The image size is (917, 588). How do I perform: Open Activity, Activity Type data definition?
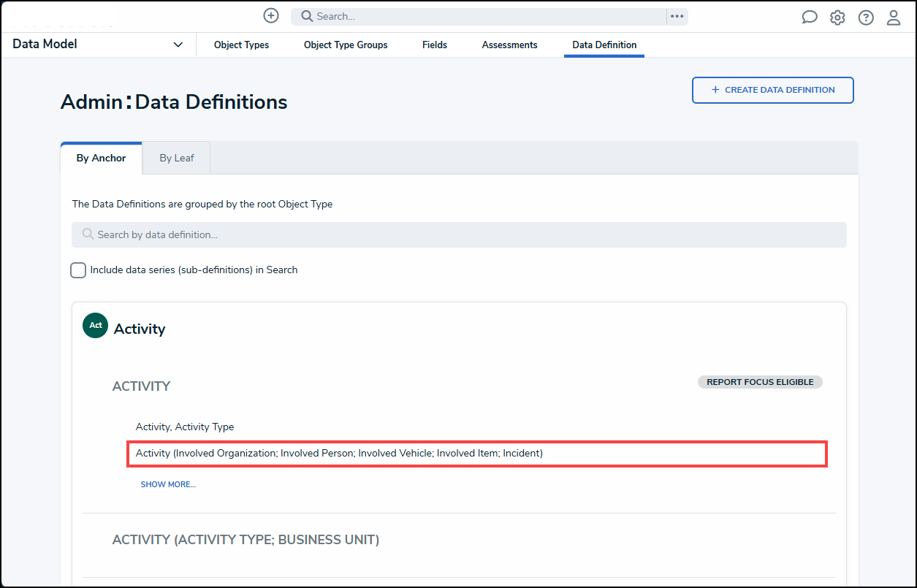(185, 427)
